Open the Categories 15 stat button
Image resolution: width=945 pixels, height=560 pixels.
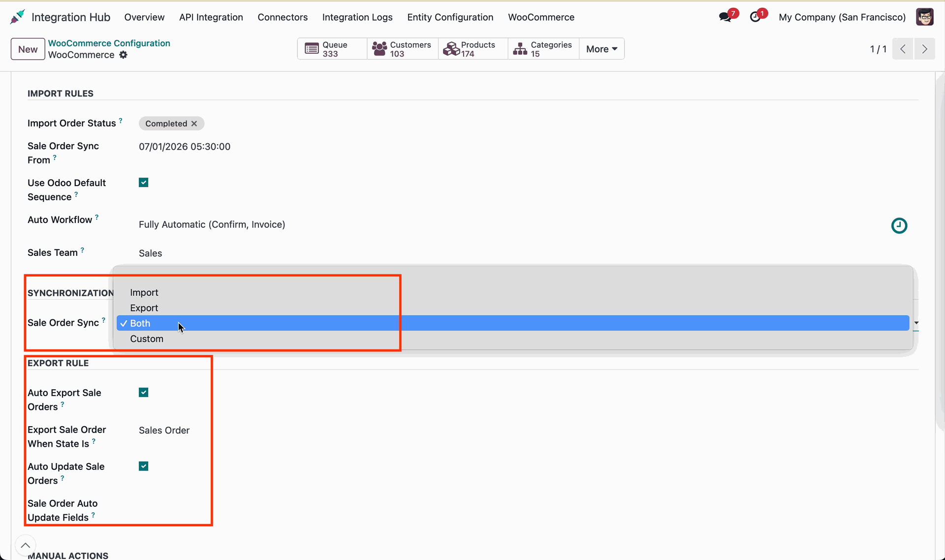click(543, 49)
